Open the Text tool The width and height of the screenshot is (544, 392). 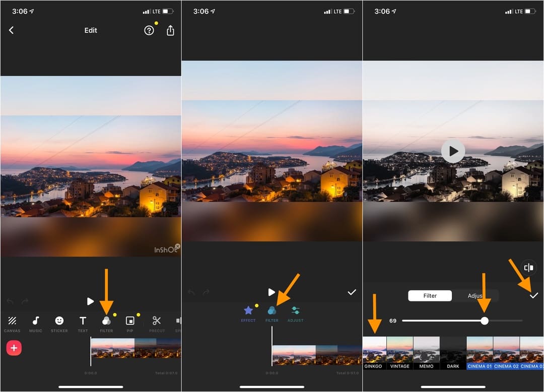[x=83, y=323]
